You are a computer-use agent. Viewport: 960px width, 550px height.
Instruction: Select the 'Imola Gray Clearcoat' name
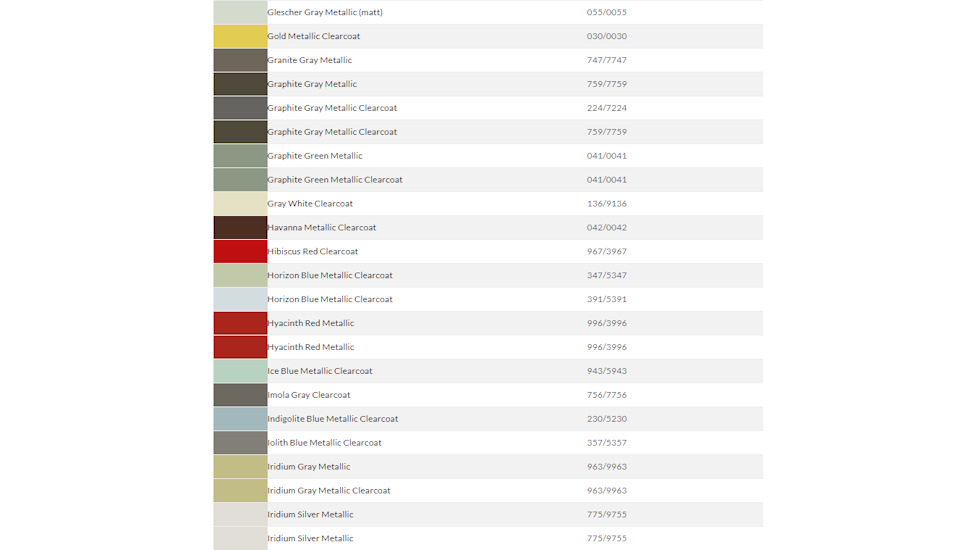point(309,394)
